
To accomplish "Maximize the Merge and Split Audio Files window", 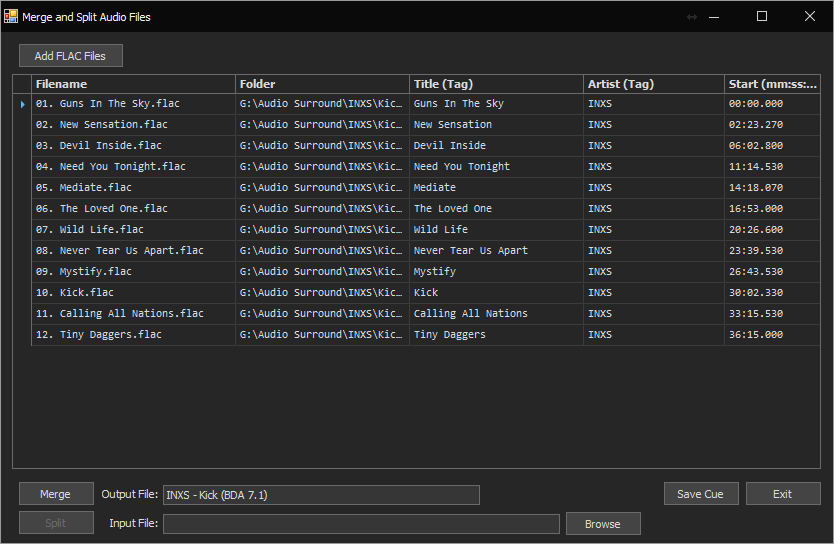I will coord(762,16).
